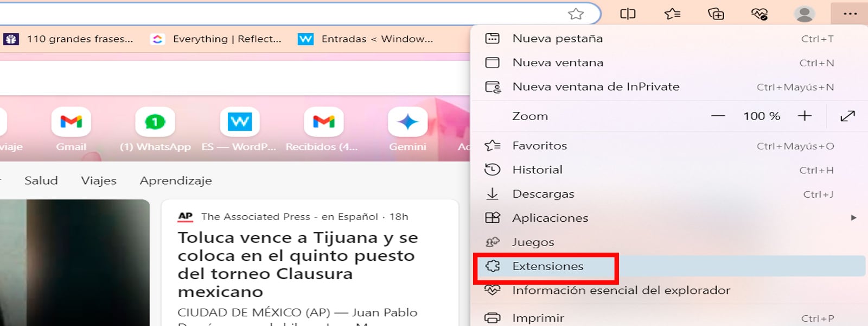Open the Toluca vence a Tijuana article headline
Viewport: 868px width, 326px height.
(298, 265)
